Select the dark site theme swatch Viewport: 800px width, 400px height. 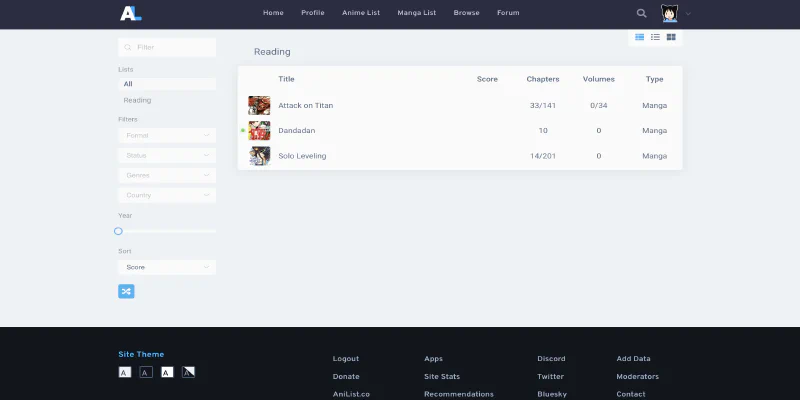pos(146,372)
